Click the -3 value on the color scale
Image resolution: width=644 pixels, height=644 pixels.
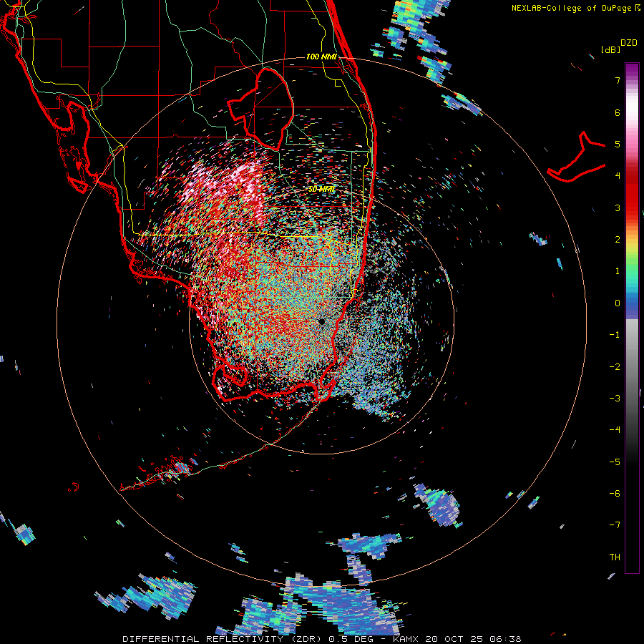click(x=615, y=399)
